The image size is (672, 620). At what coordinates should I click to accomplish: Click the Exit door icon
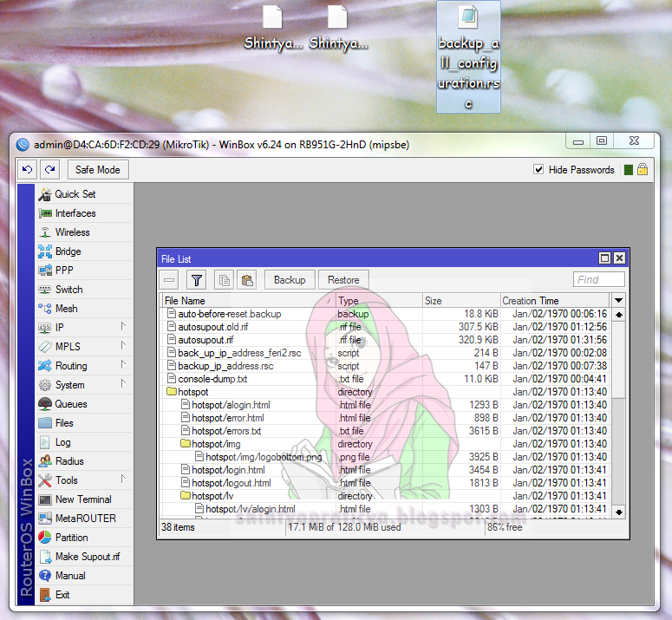click(x=45, y=595)
